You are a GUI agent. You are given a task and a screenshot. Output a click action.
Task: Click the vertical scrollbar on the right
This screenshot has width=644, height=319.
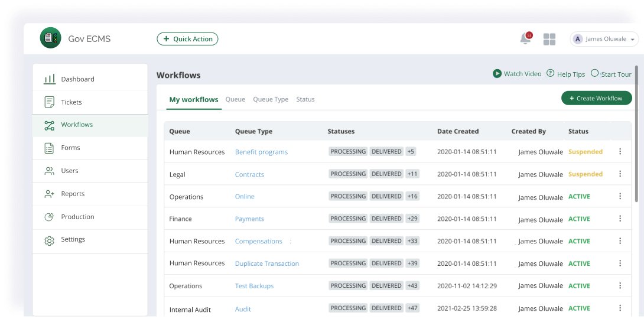[636, 136]
